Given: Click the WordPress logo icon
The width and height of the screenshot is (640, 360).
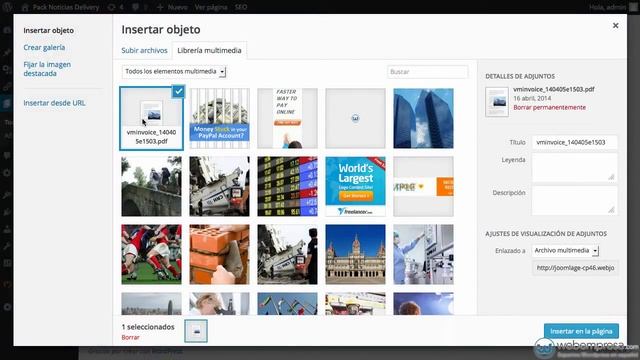Looking at the screenshot, I should (8, 7).
